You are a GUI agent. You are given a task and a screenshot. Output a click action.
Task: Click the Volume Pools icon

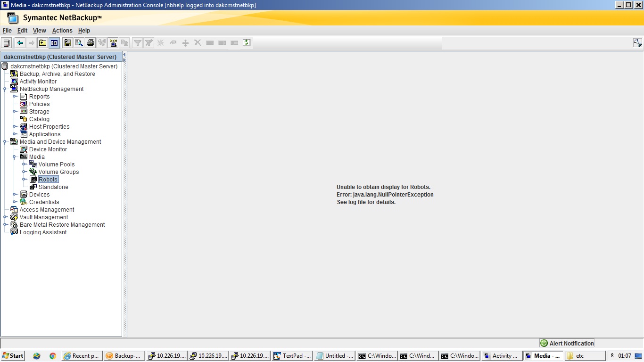[33, 165]
